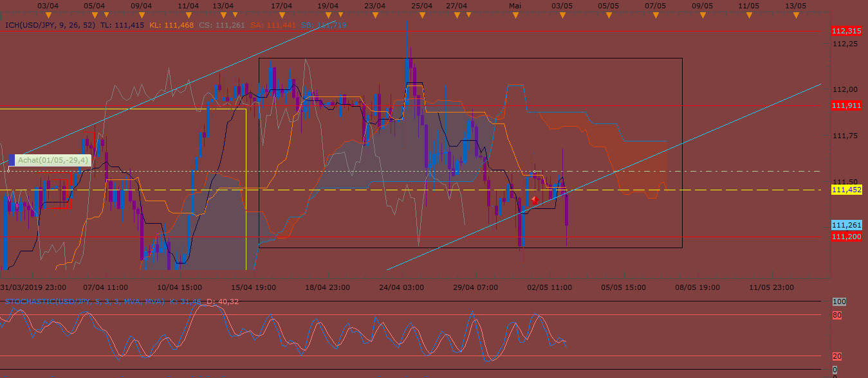Click the blue square beside the Achat label
The width and height of the screenshot is (868, 378).
click(x=11, y=160)
